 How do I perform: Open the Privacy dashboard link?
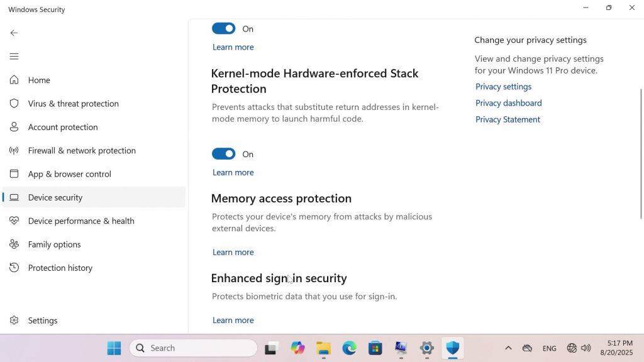coord(508,103)
